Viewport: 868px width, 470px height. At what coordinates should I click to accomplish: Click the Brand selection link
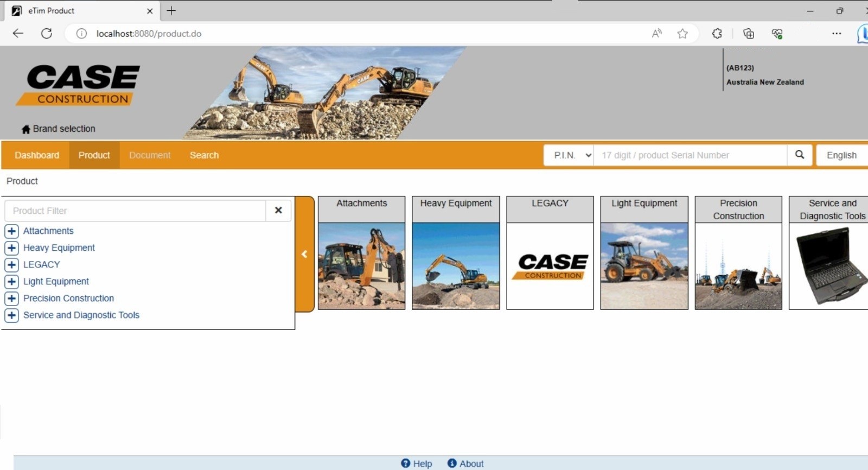pos(64,129)
